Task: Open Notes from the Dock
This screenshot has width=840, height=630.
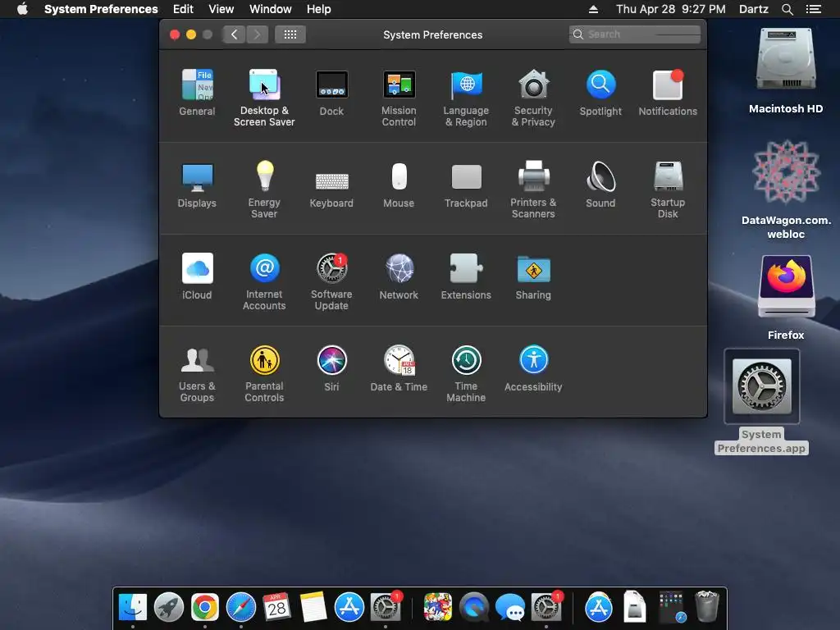Action: coord(313,608)
